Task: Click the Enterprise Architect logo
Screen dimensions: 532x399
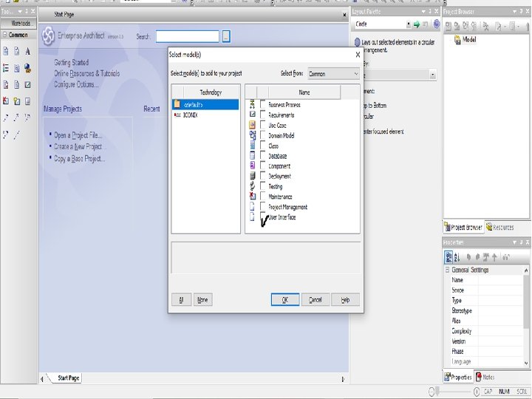Action: coord(48,35)
